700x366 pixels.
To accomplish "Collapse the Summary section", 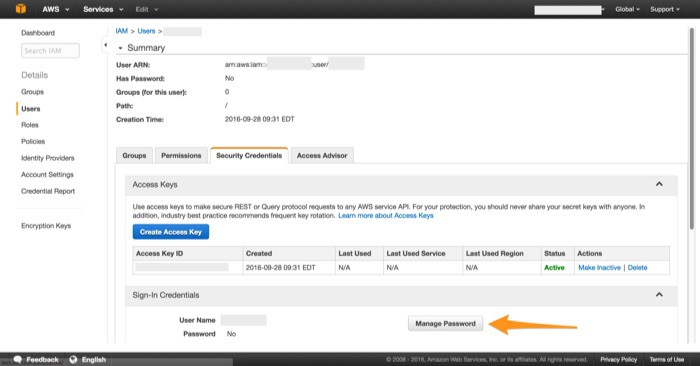I will 120,48.
